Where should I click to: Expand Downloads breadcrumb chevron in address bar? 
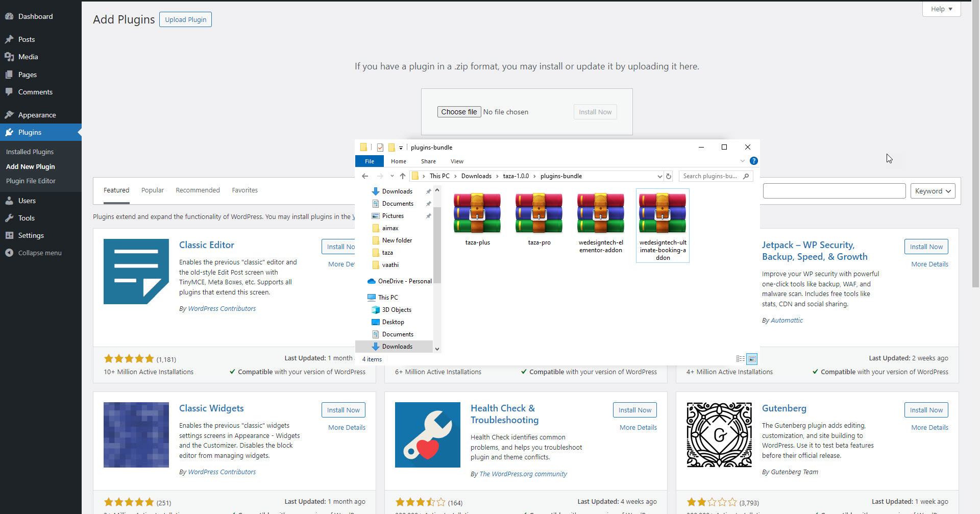click(x=497, y=176)
